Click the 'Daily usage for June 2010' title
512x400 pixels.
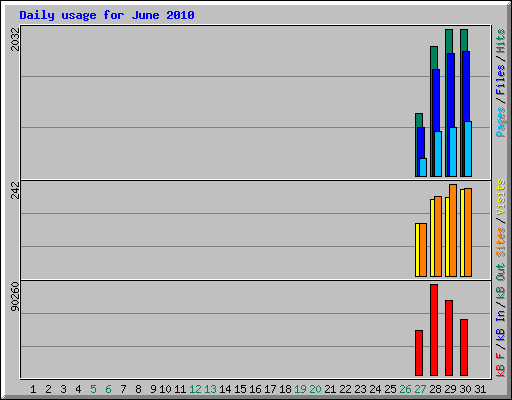[107, 15]
